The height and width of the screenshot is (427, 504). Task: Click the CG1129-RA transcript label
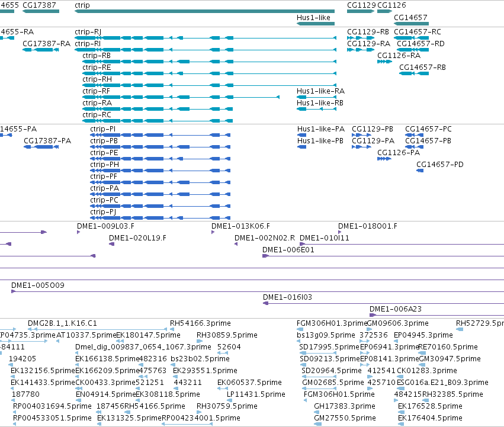click(368, 44)
